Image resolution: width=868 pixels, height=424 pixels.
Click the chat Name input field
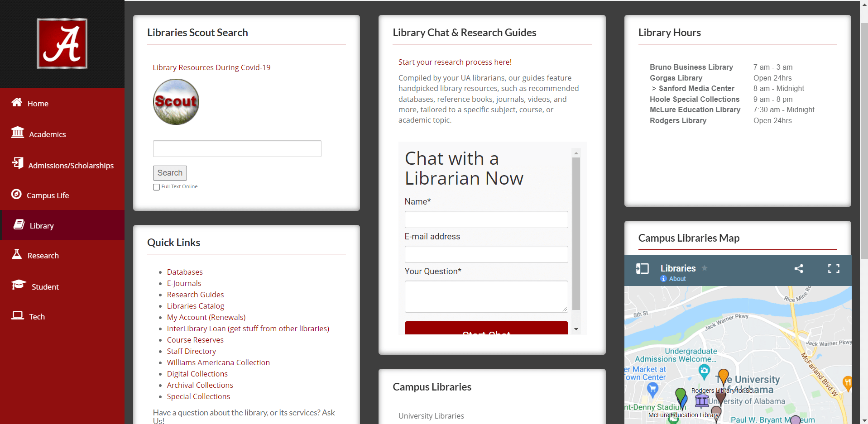tap(486, 219)
